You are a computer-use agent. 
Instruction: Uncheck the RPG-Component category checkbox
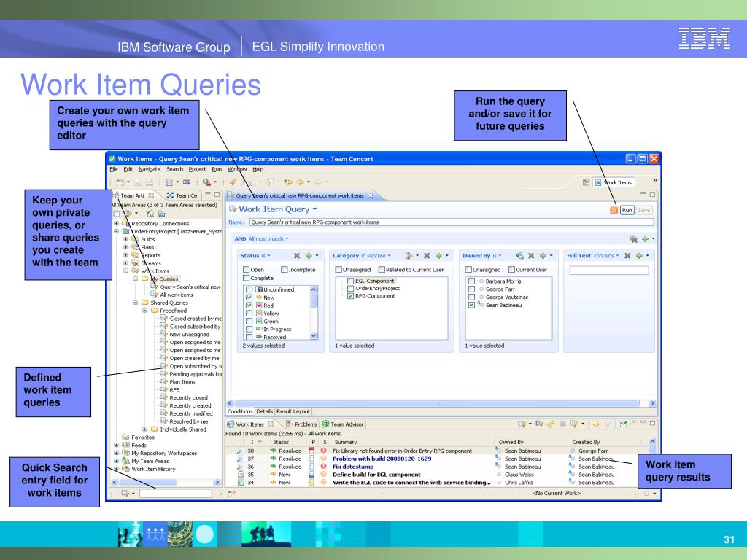(x=351, y=296)
